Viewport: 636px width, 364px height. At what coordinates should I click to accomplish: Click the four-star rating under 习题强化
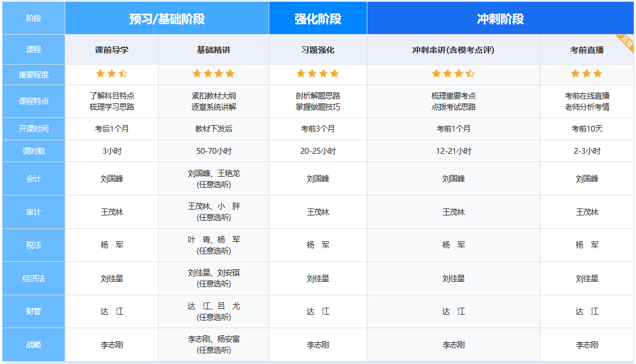(x=317, y=74)
